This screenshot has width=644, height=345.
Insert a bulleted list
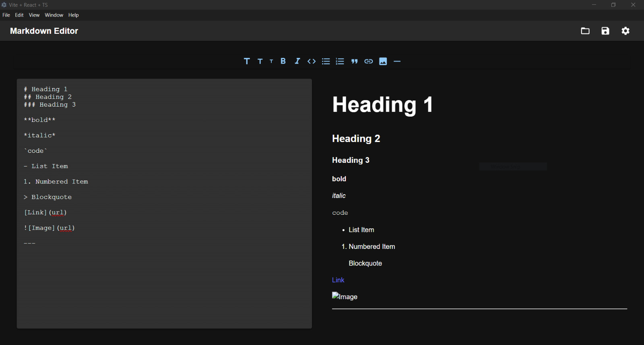[x=326, y=61]
